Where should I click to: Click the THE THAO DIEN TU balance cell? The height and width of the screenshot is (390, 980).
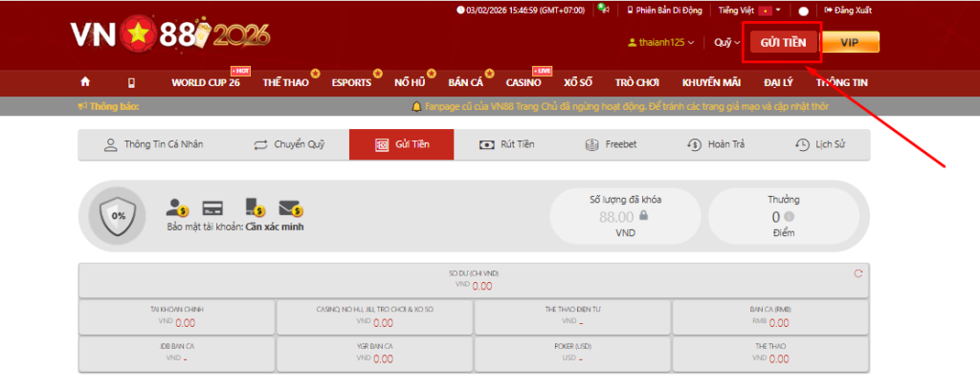click(x=573, y=317)
